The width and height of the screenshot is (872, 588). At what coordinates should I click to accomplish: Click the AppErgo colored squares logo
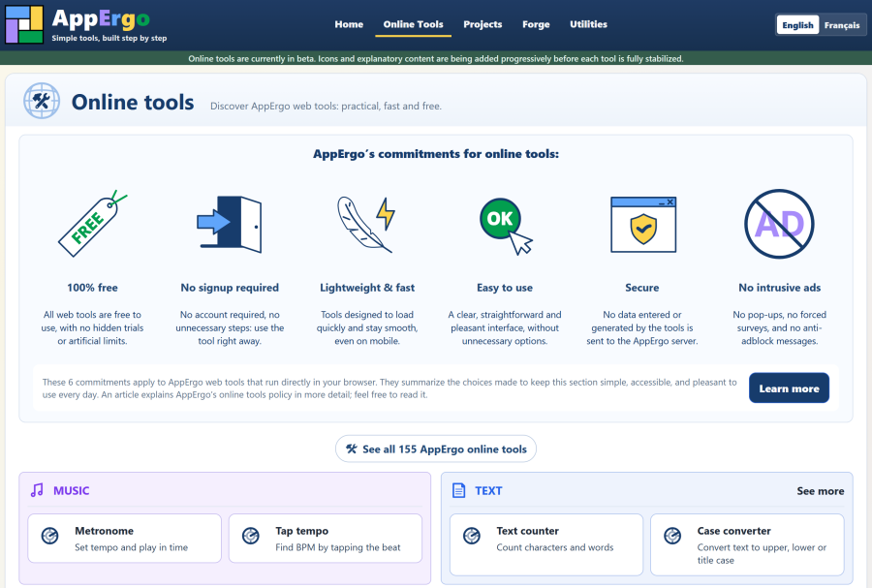pos(24,24)
